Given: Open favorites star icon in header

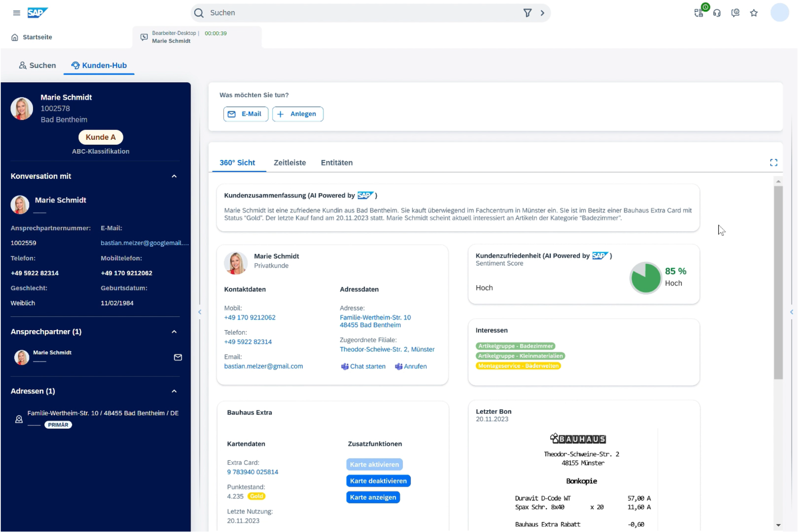Looking at the screenshot, I should point(754,13).
